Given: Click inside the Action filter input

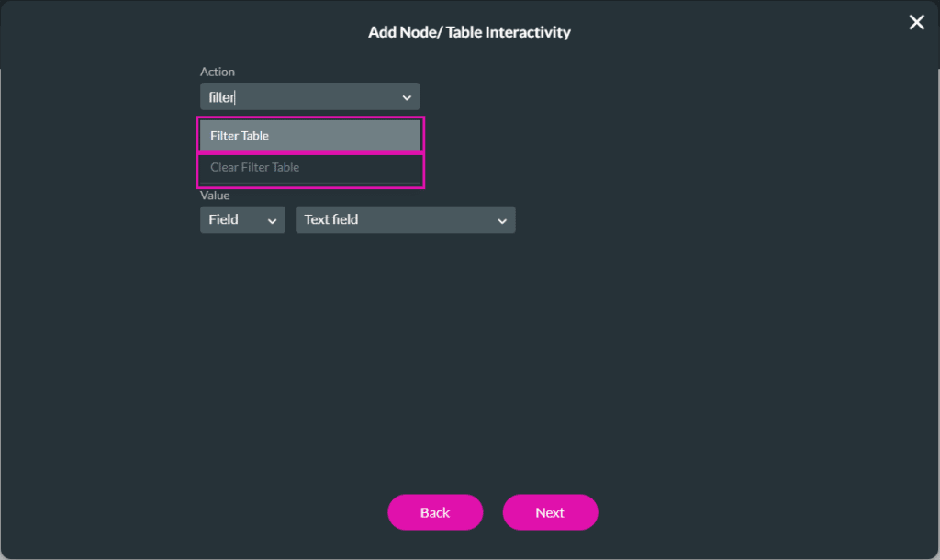Looking at the screenshot, I should (303, 96).
